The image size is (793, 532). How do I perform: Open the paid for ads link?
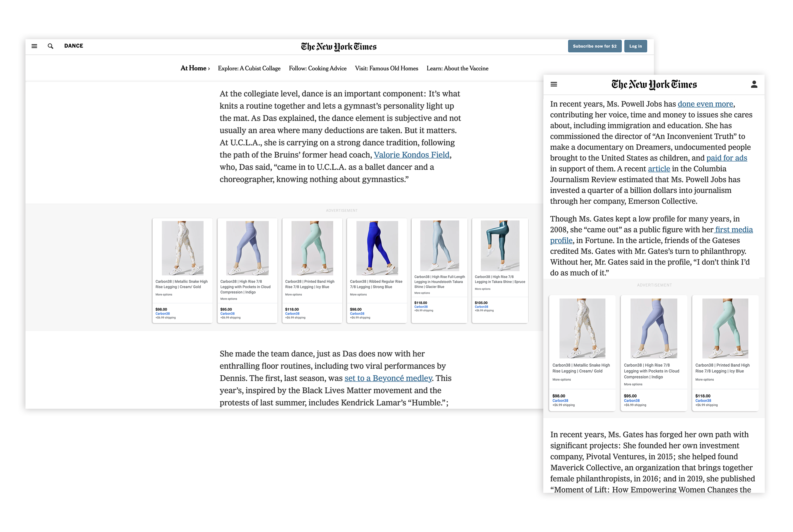tap(726, 158)
